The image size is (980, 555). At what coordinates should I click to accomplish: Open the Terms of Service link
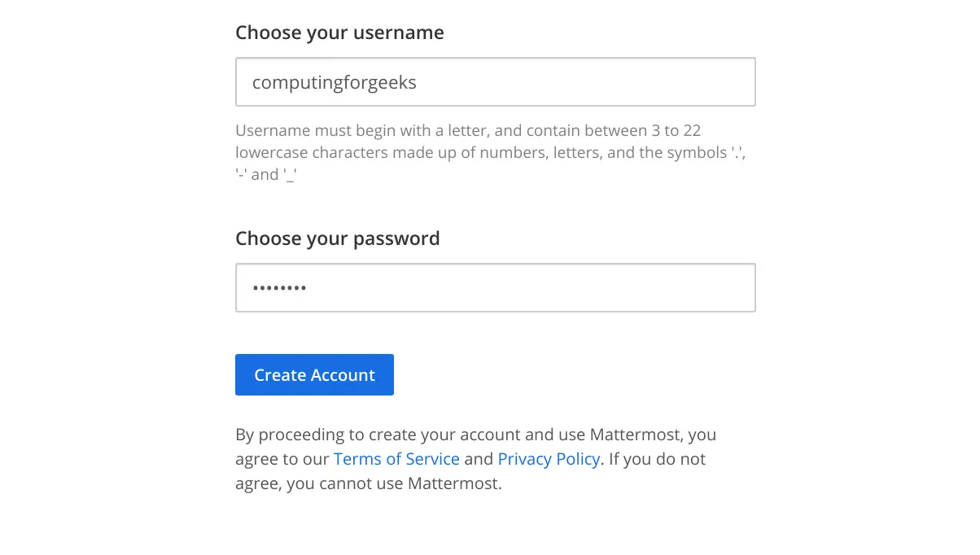pos(396,459)
